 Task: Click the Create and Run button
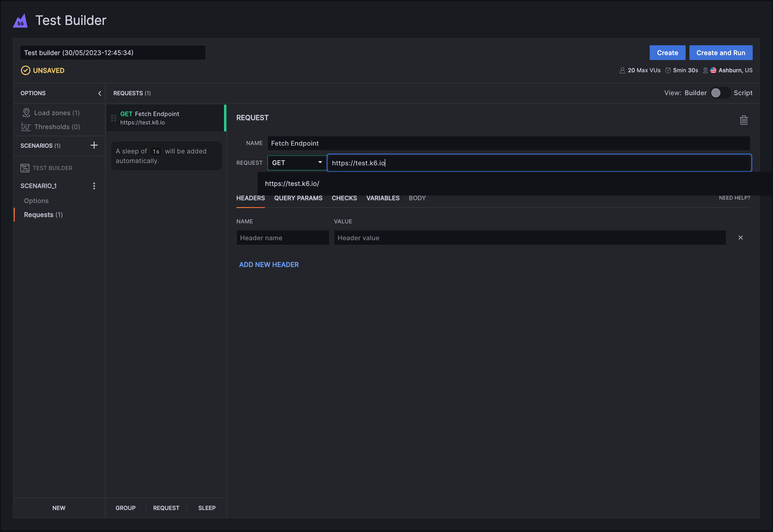pos(721,52)
